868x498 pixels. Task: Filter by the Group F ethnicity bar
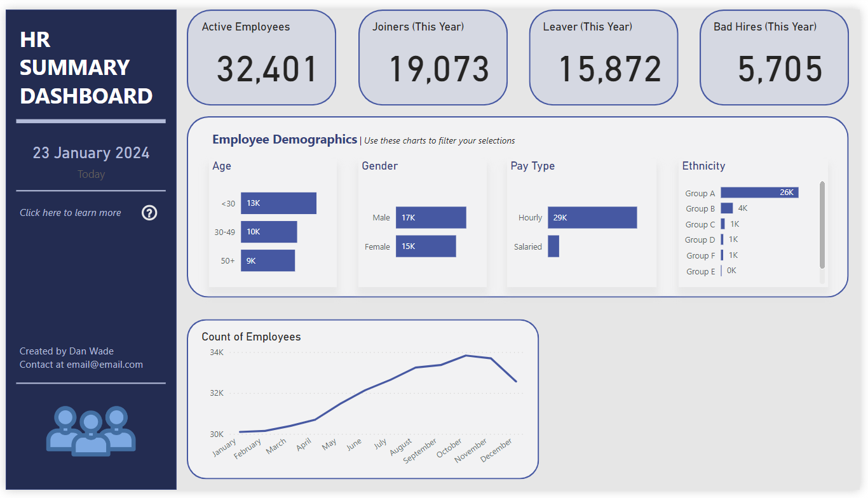click(x=722, y=255)
